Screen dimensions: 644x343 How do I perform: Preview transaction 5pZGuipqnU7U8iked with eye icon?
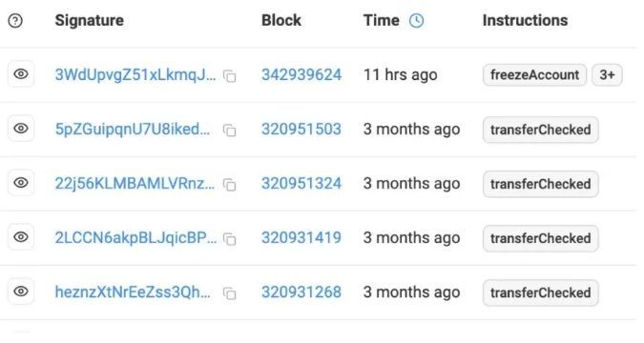coord(21,129)
